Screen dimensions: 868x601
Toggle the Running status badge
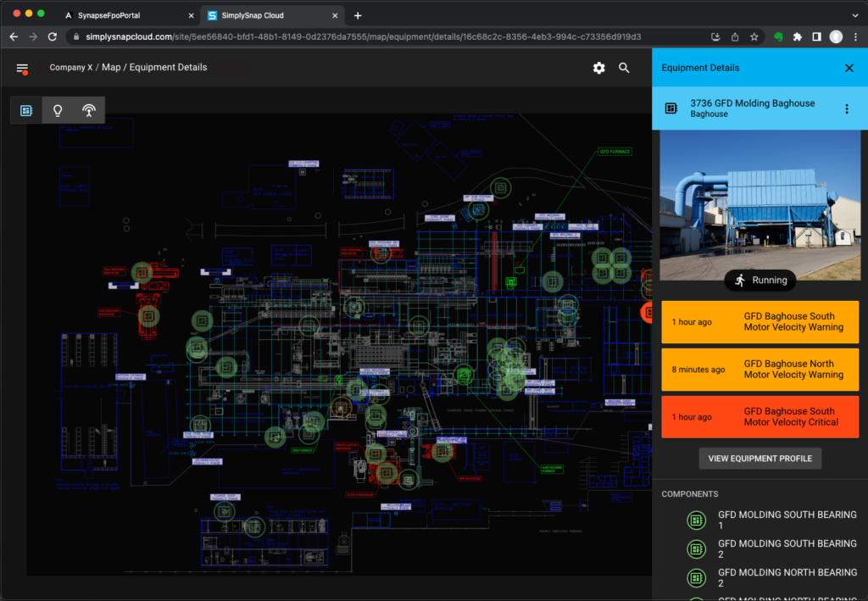point(759,280)
